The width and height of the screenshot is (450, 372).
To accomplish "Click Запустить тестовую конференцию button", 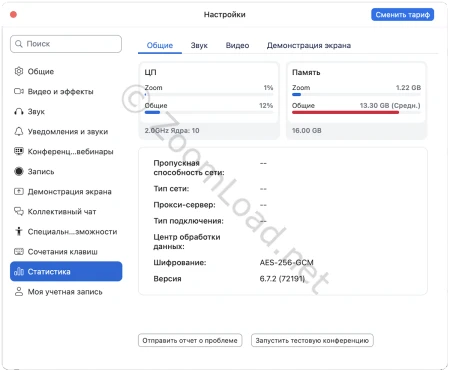I will pyautogui.click(x=312, y=340).
